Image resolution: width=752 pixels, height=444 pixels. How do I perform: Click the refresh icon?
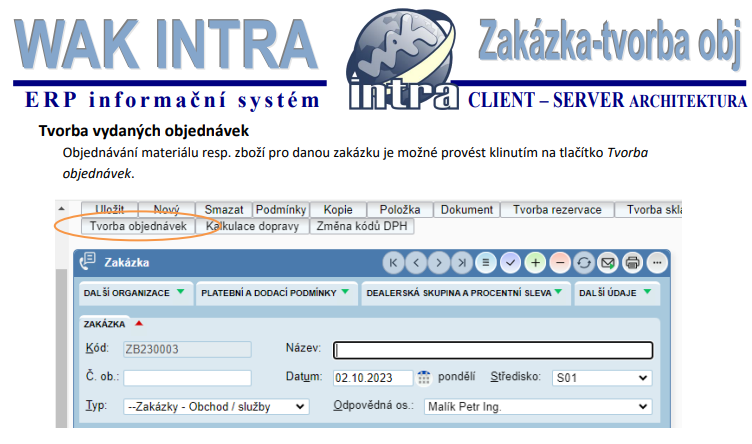coord(585,263)
